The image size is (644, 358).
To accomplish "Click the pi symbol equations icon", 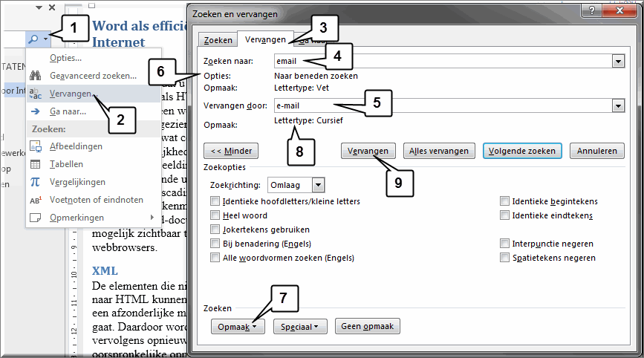I will [x=36, y=182].
